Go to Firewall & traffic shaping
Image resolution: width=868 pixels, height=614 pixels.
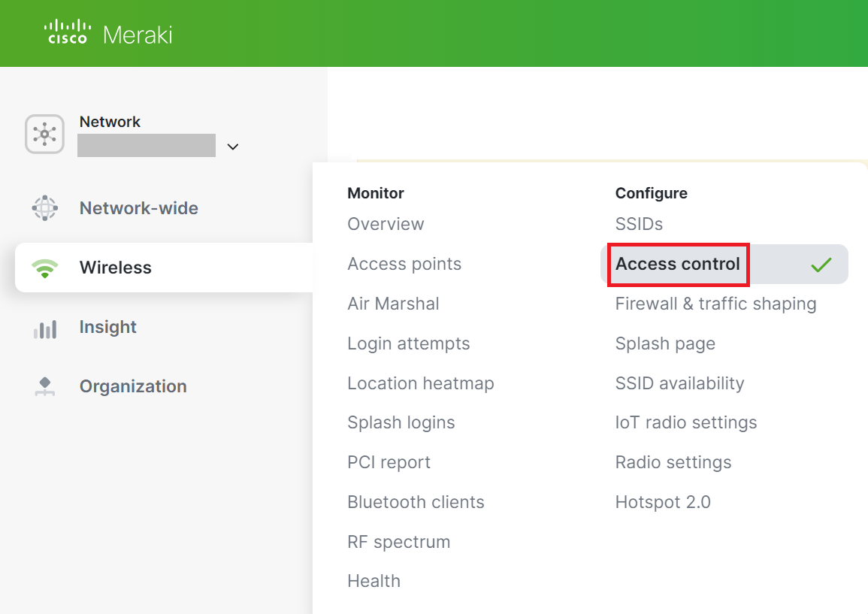(x=715, y=304)
